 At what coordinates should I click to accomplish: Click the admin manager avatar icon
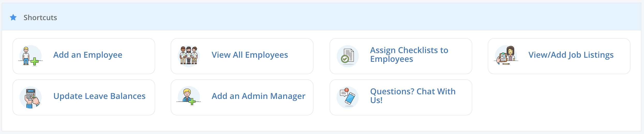(189, 97)
